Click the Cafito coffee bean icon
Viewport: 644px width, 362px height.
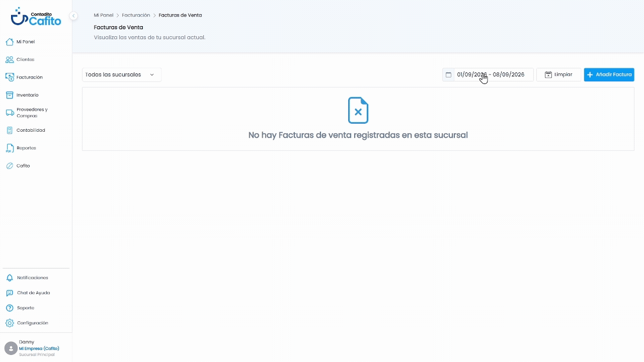click(x=10, y=166)
